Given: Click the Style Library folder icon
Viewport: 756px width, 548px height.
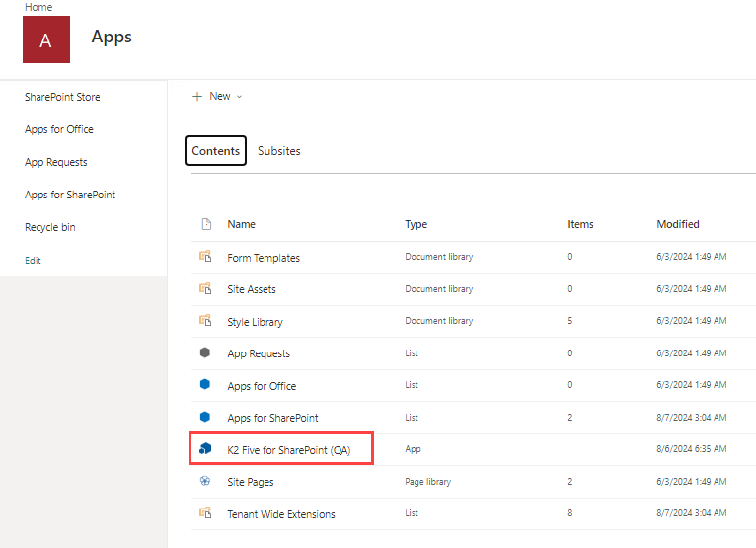Looking at the screenshot, I should coord(206,321).
